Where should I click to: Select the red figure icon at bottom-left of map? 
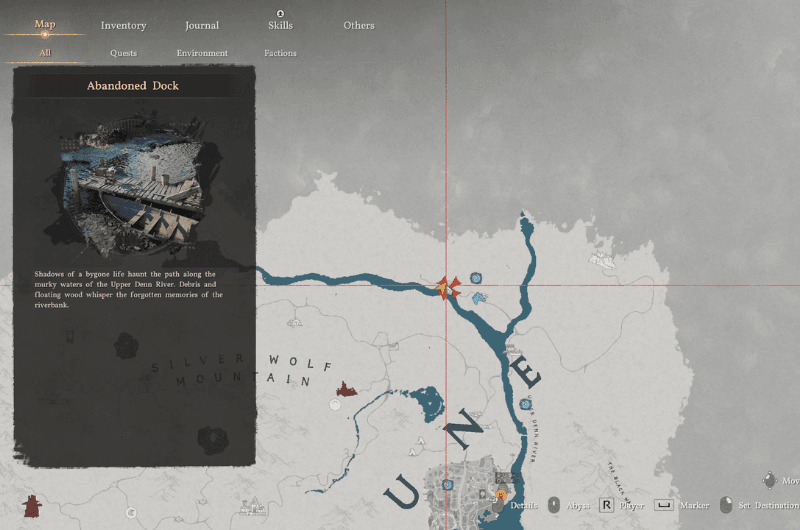click(32, 507)
